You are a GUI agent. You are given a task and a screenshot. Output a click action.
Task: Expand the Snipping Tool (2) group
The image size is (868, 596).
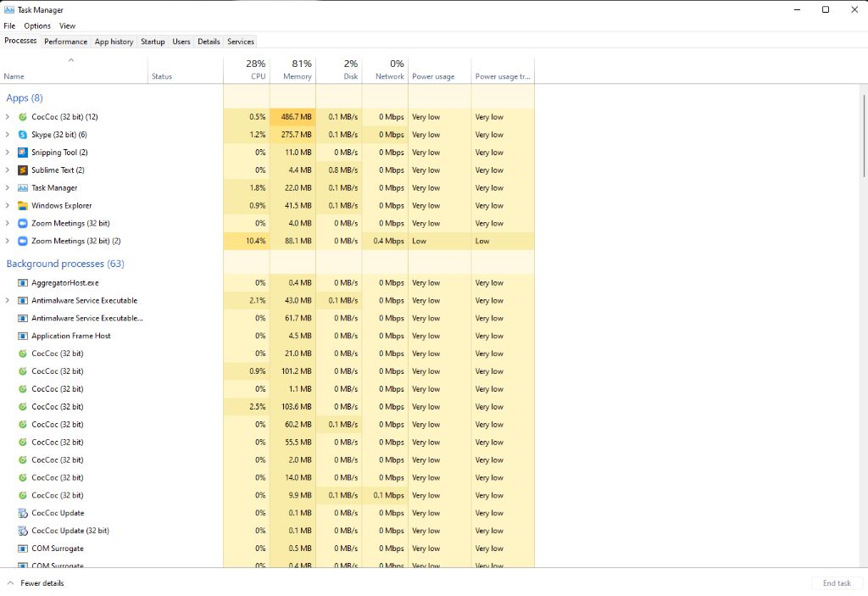(x=7, y=153)
